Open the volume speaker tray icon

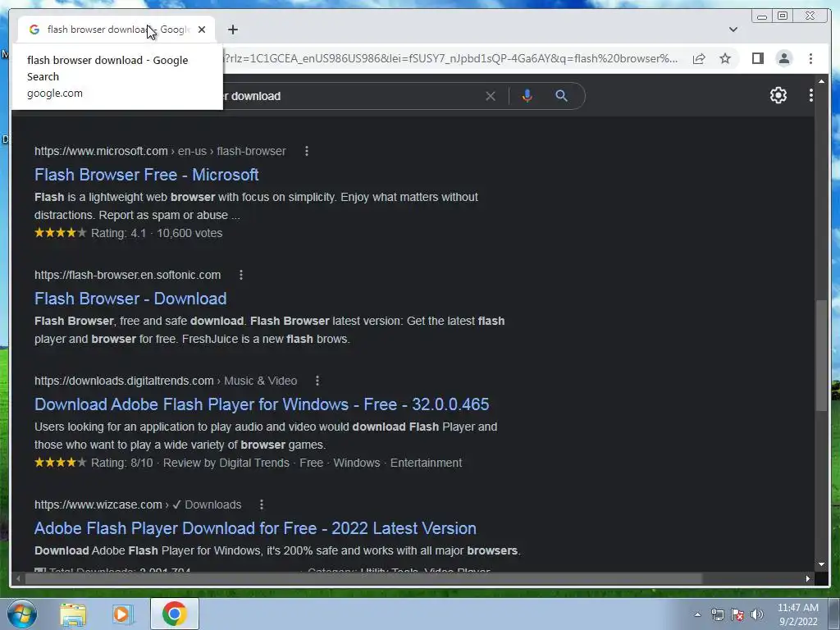tap(757, 614)
